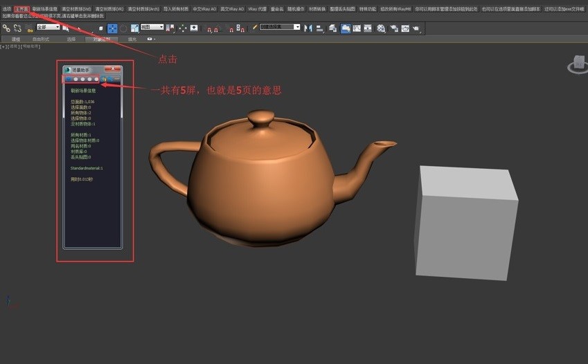Image resolution: width=588 pixels, height=364 pixels.
Task: Click the Align tool icon
Action: click(319, 28)
